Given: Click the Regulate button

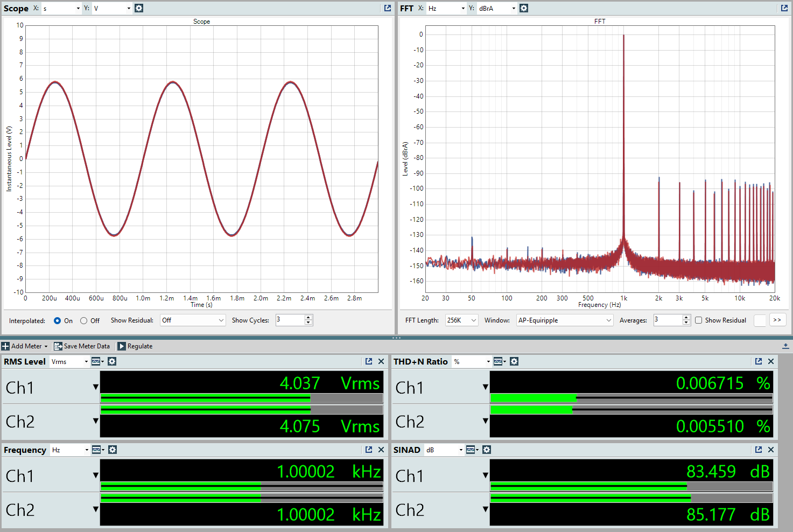Looking at the screenshot, I should click(135, 346).
